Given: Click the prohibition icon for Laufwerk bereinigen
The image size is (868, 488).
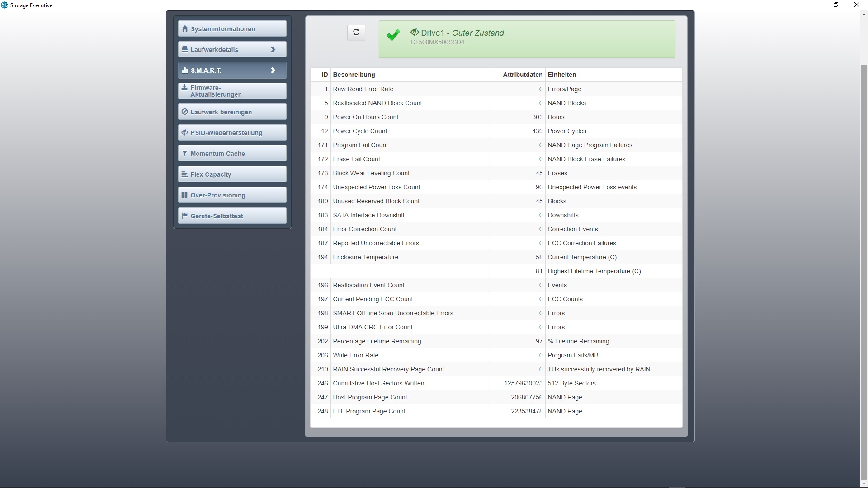Looking at the screenshot, I should (x=184, y=112).
